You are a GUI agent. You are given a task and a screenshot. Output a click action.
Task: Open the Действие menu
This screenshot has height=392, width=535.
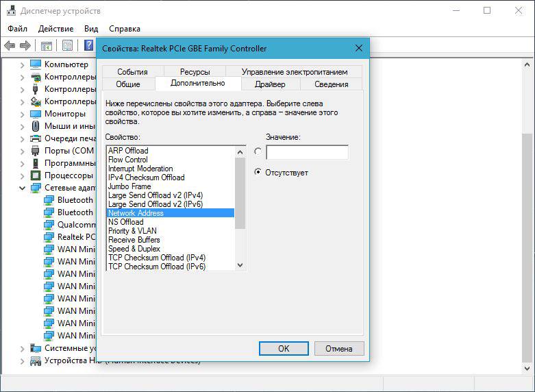click(55, 29)
